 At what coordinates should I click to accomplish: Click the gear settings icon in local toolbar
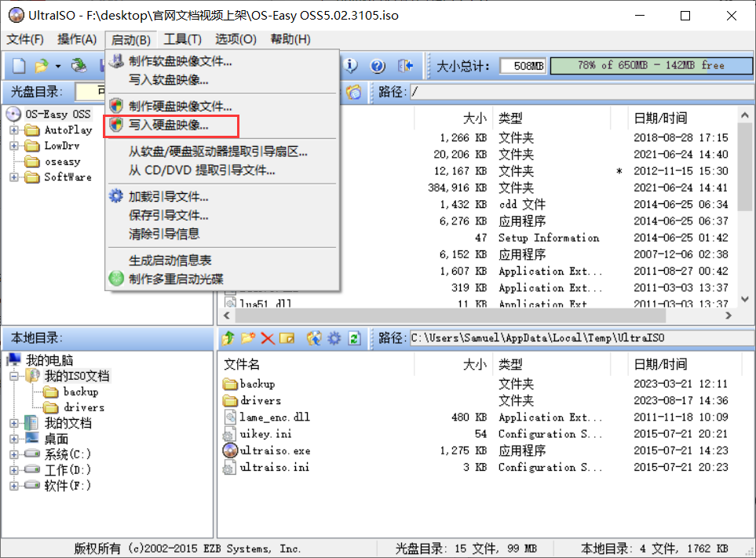click(334, 338)
